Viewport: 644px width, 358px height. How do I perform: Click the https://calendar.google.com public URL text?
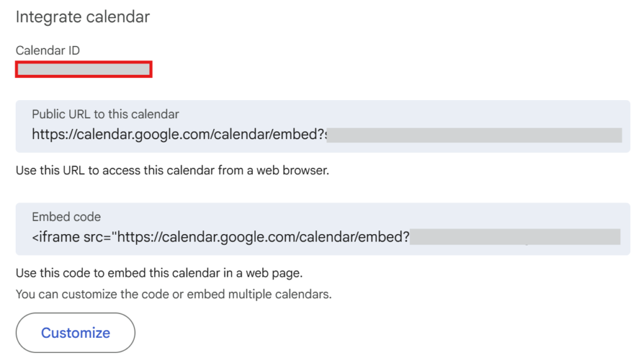pyautogui.click(x=179, y=135)
